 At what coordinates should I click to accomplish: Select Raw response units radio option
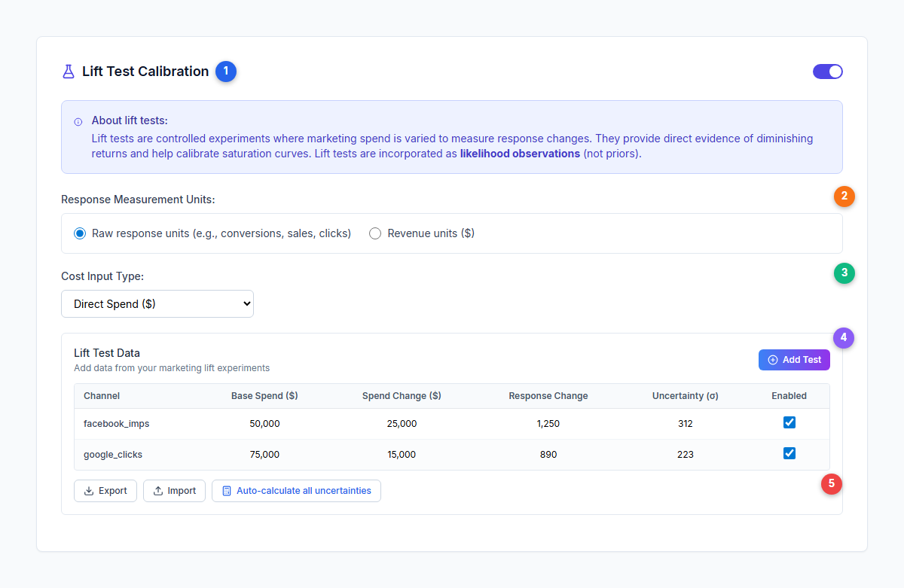point(80,233)
